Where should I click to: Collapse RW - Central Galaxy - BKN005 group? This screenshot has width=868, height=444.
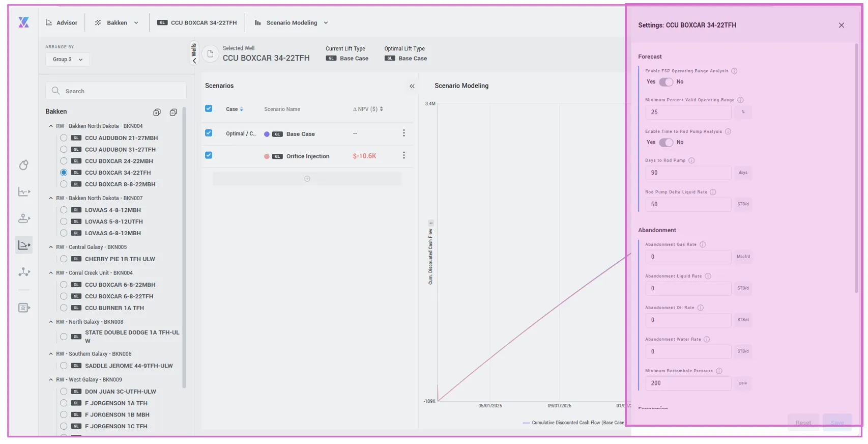51,247
